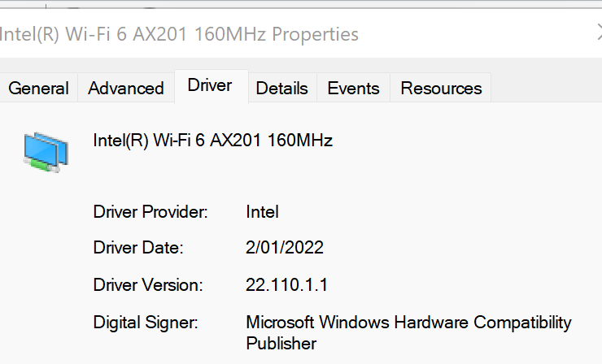The width and height of the screenshot is (602, 364).
Task: Select Microsoft Windows Hardware Compatibility text
Action: [x=408, y=323]
